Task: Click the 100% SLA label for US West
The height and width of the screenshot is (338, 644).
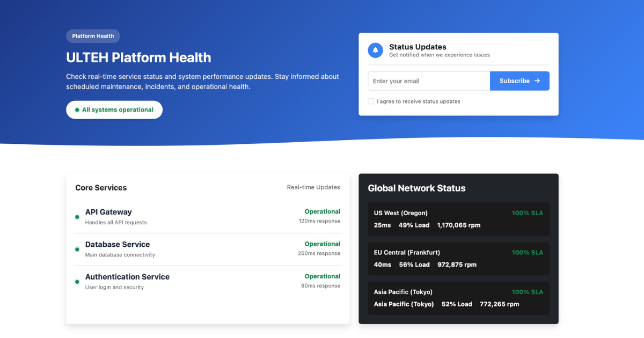Action: coord(527,213)
